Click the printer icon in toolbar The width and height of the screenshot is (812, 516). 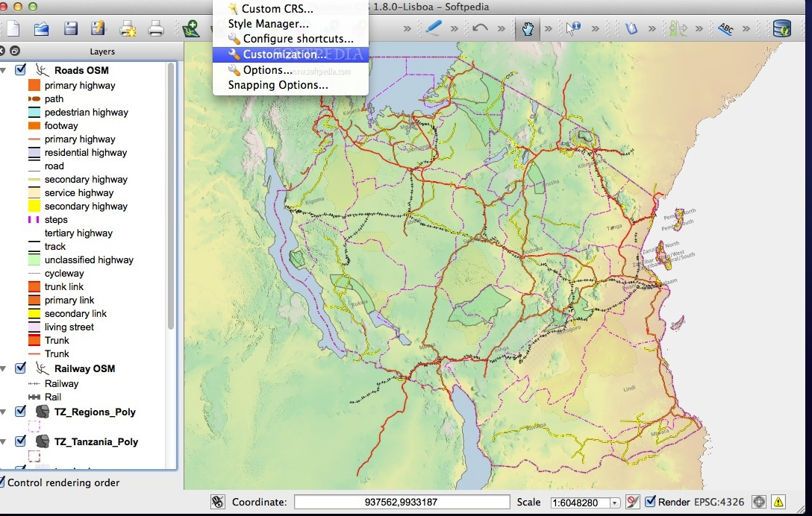(x=155, y=28)
